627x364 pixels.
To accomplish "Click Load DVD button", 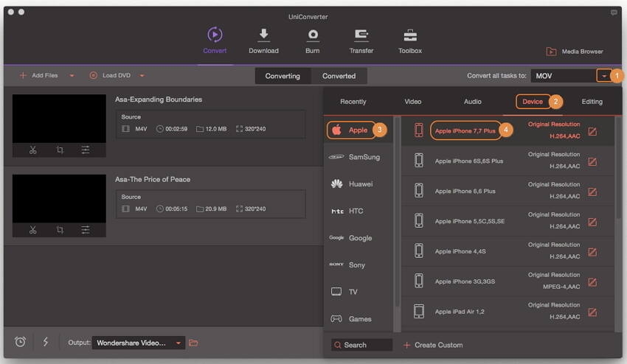I will 110,75.
